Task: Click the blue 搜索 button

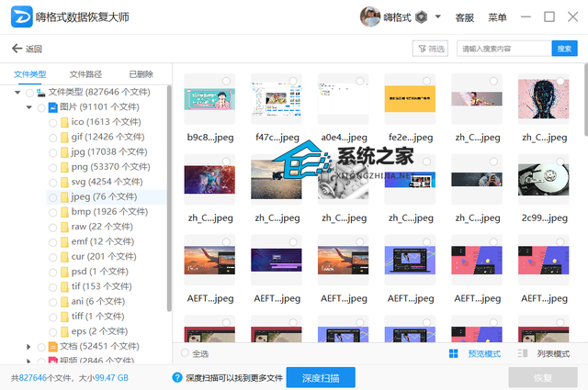Action: [563, 49]
